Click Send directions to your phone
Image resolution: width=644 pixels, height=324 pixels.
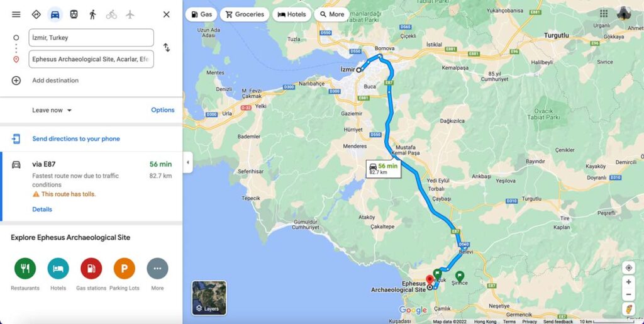pyautogui.click(x=76, y=139)
